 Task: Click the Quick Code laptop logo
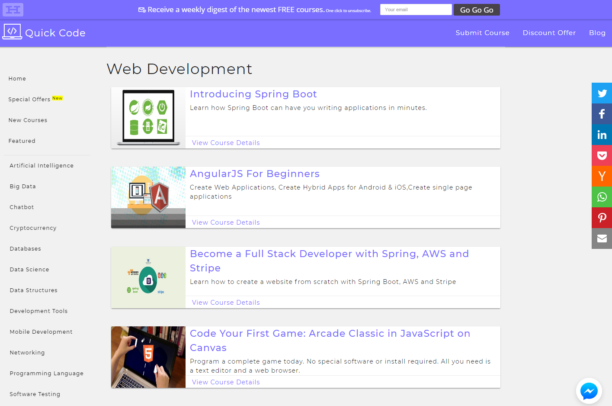[x=12, y=32]
